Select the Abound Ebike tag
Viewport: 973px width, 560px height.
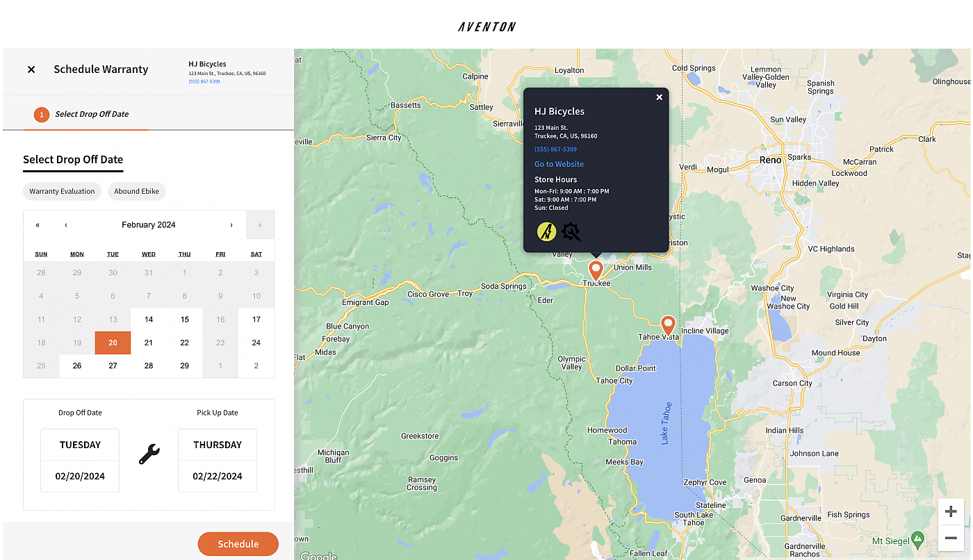(x=136, y=192)
